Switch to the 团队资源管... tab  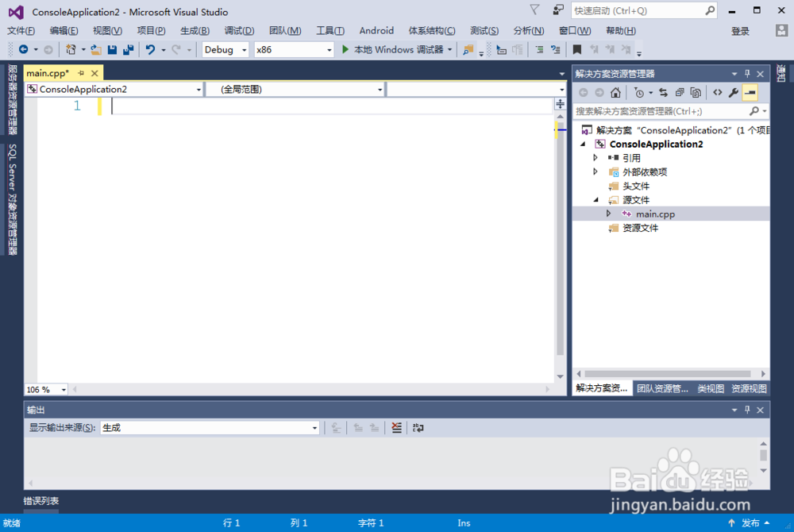coord(662,389)
